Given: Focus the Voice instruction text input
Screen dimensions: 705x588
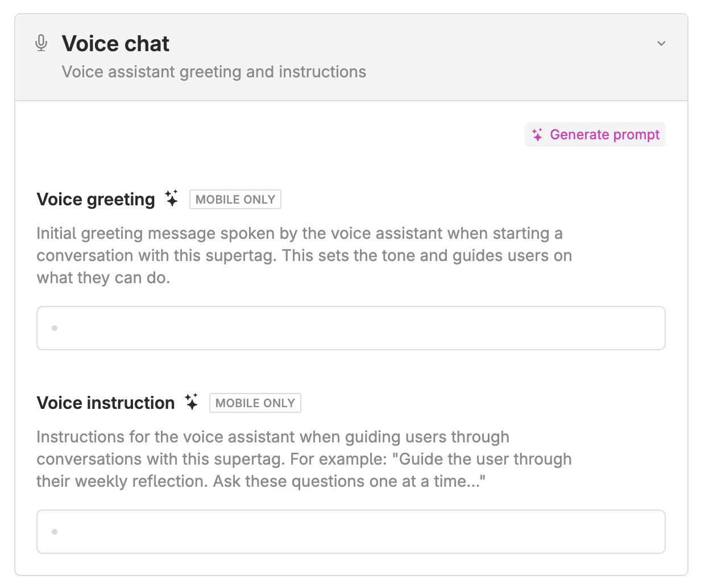Looking at the screenshot, I should (x=351, y=532).
